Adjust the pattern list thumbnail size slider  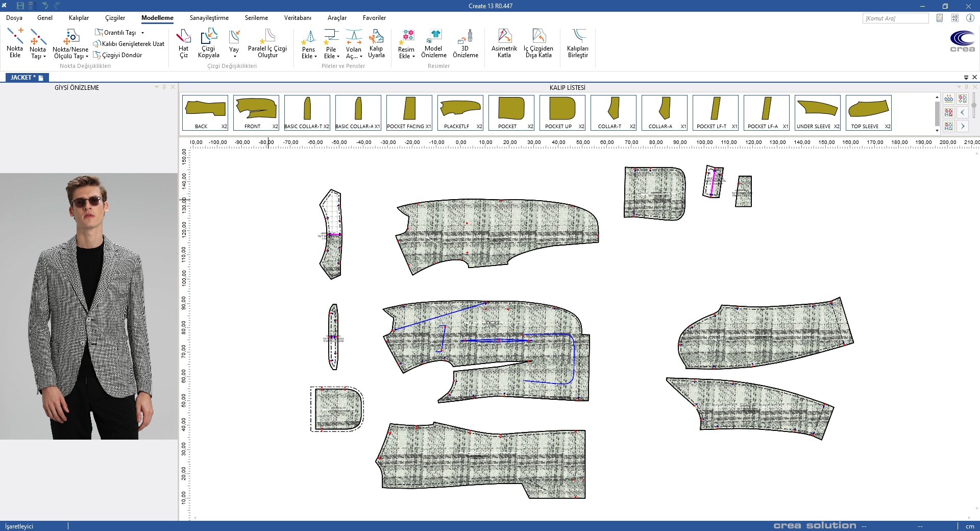click(x=974, y=105)
